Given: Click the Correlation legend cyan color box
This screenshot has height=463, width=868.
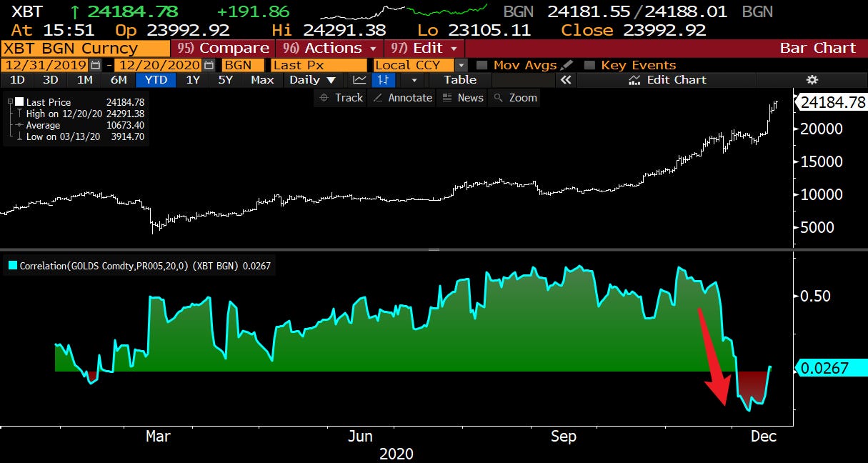Looking at the screenshot, I should point(13,266).
